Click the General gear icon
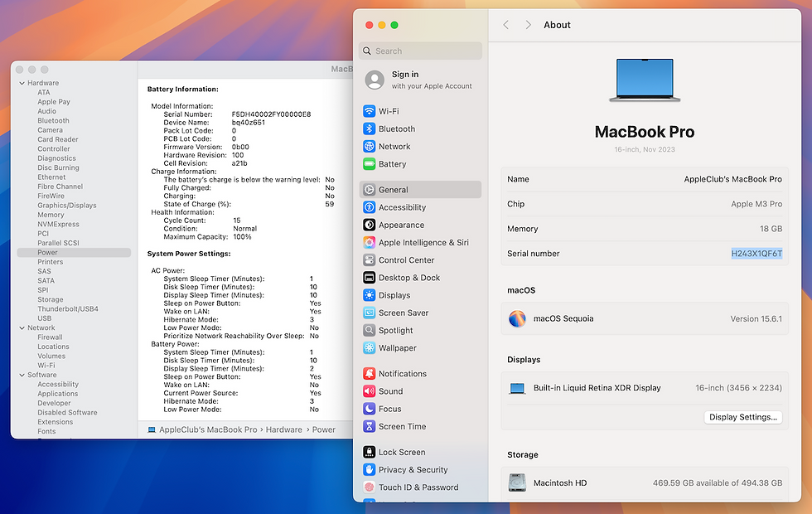Image resolution: width=812 pixels, height=514 pixels. click(369, 190)
